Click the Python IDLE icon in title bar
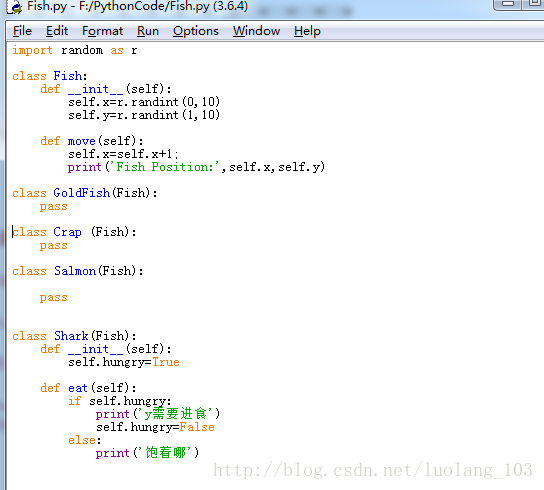 pos(14,7)
